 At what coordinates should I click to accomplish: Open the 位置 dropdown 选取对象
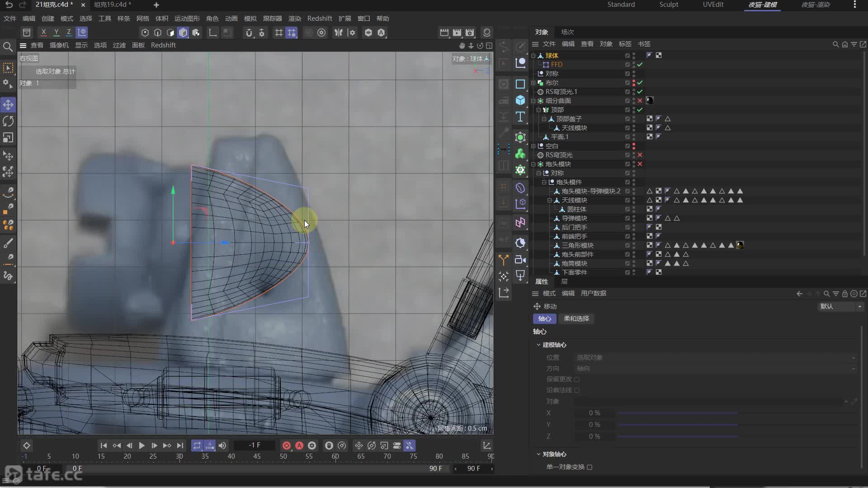coord(716,357)
